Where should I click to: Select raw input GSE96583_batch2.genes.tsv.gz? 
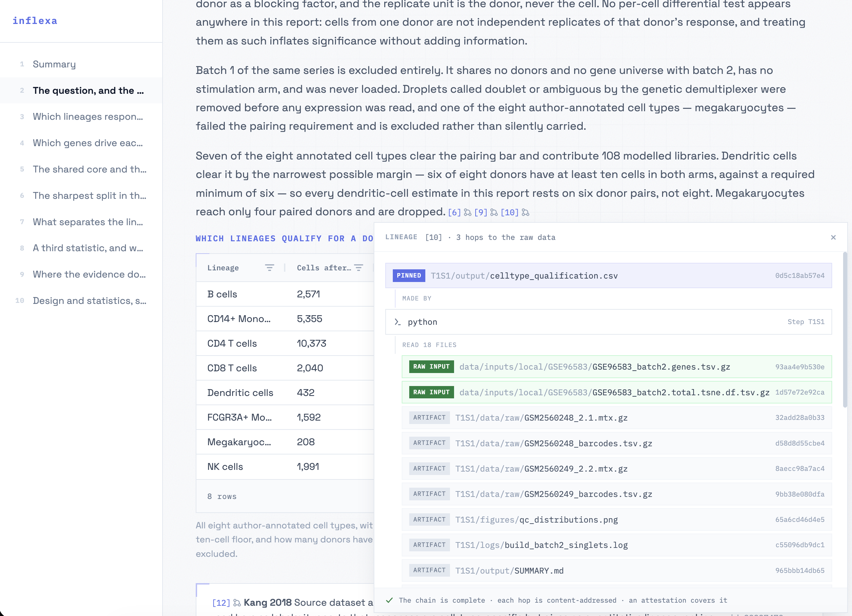click(x=617, y=367)
